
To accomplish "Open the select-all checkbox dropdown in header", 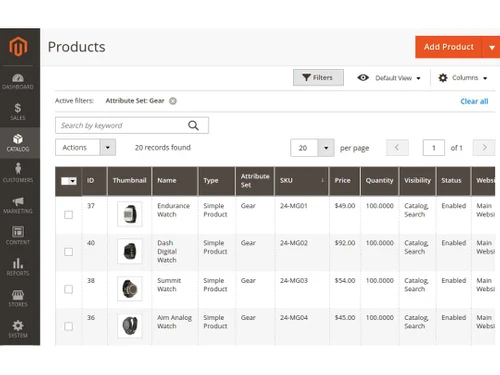I will tap(69, 181).
